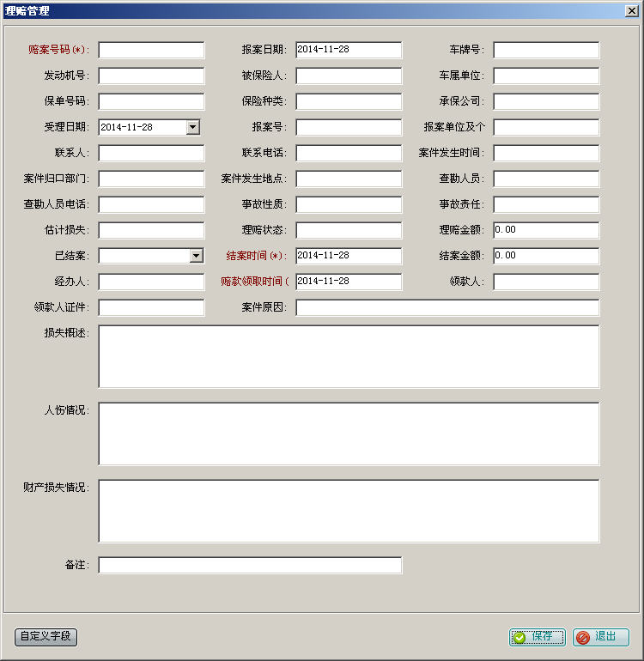Click the 结案时间 (*) red label
The height and width of the screenshot is (661, 644).
tap(257, 256)
